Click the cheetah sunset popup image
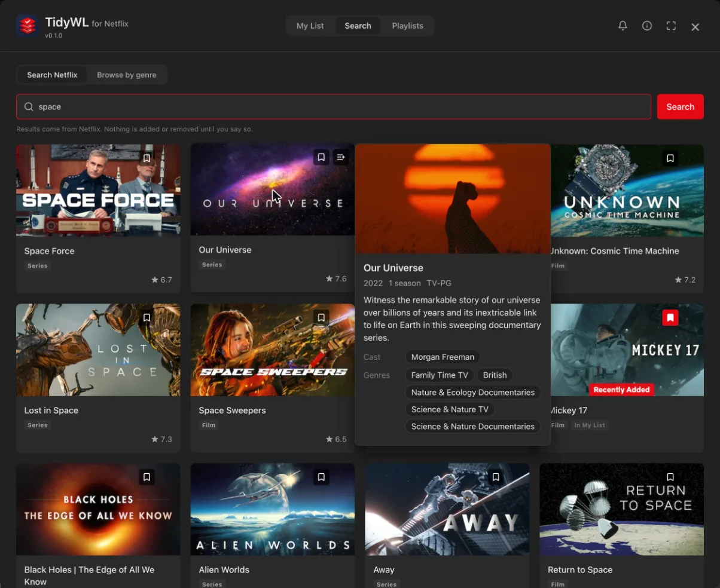The width and height of the screenshot is (720, 588). pos(453,199)
